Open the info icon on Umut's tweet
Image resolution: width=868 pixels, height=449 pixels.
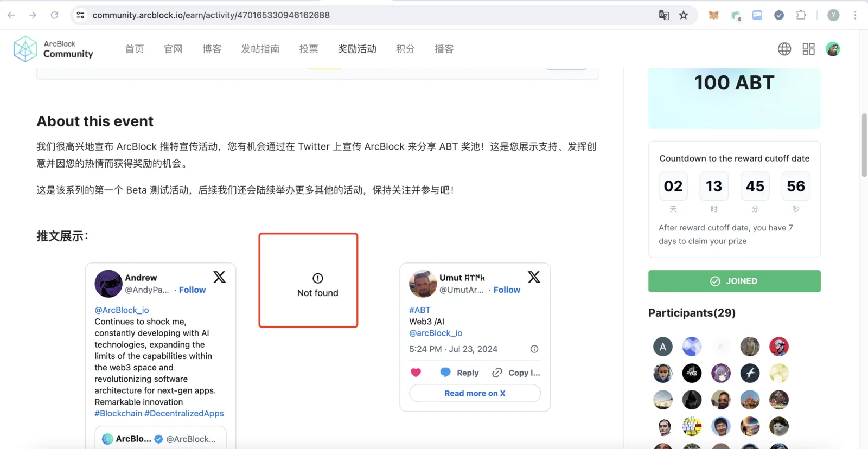pyautogui.click(x=534, y=349)
